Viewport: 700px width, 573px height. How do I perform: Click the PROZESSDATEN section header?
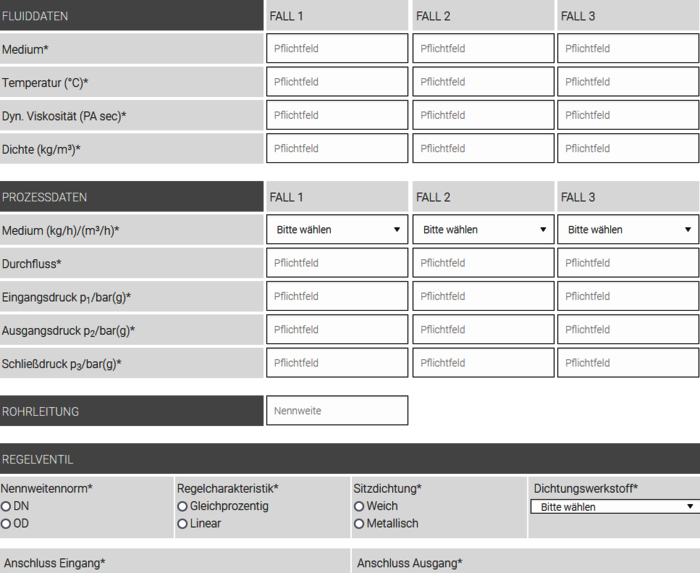[131, 196]
